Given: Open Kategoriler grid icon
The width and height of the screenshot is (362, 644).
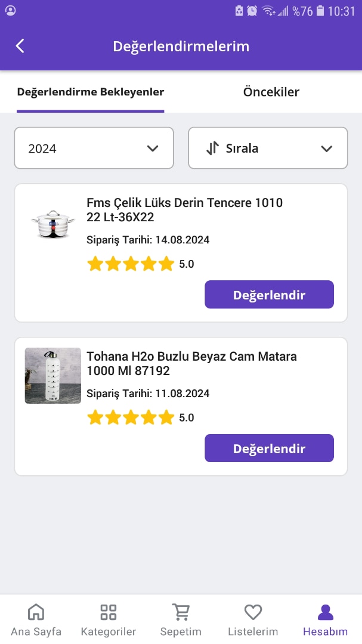Looking at the screenshot, I should pos(109,612).
